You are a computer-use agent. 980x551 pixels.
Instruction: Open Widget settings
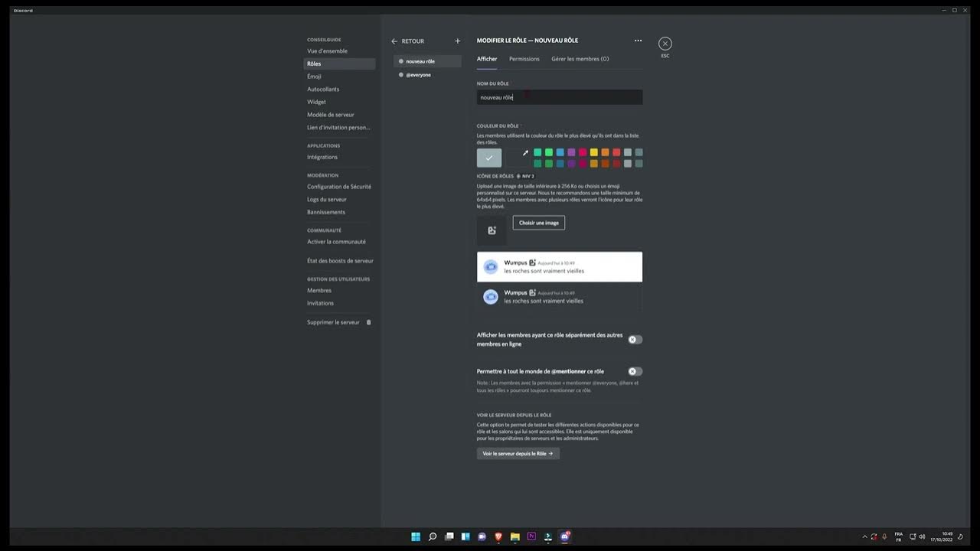tap(339, 102)
